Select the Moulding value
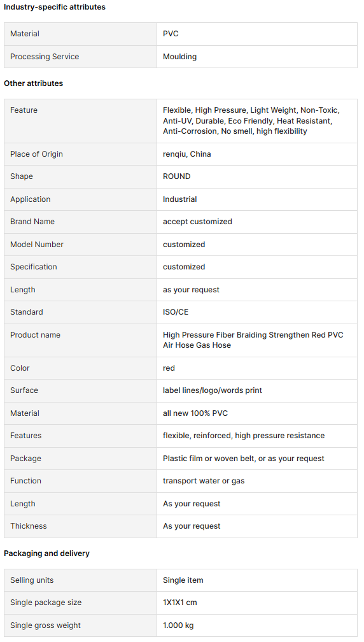Image resolution: width=364 pixels, height=642 pixels. click(179, 57)
